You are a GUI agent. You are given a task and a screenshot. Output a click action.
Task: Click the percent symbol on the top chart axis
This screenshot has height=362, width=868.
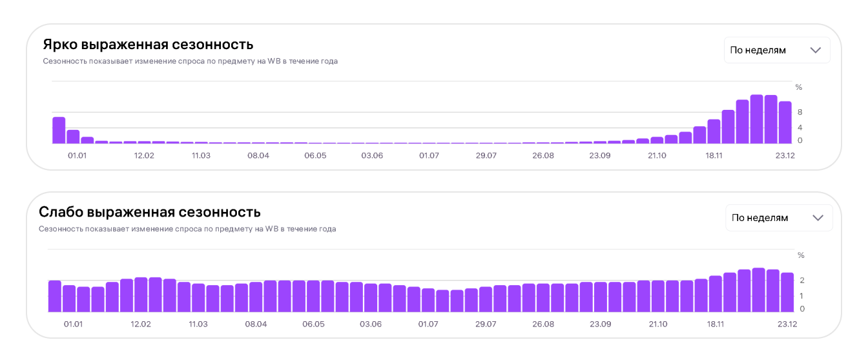798,87
